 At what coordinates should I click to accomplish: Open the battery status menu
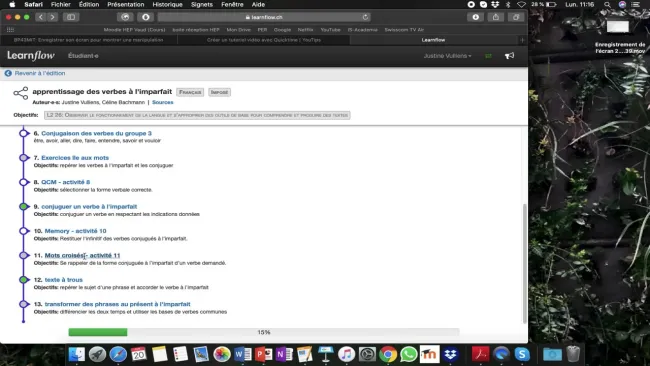pyautogui.click(x=544, y=5)
